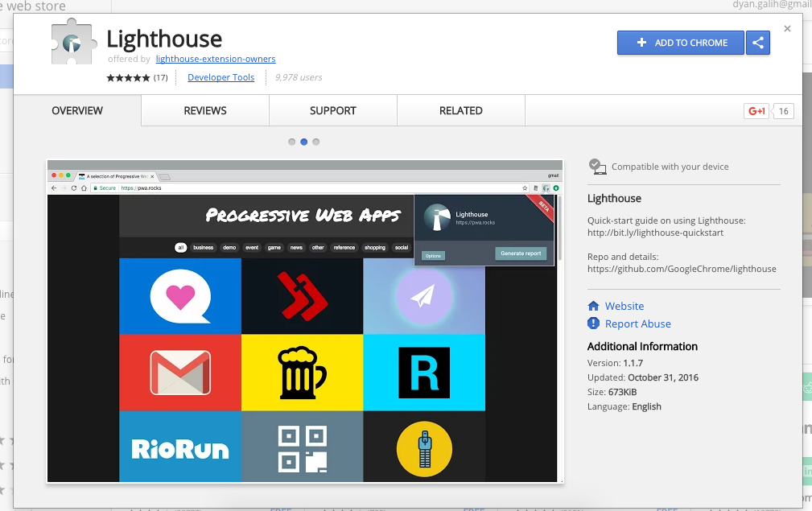812x511 pixels.
Task: Click the bookmark star in screenshot browser
Action: pyautogui.click(x=525, y=188)
